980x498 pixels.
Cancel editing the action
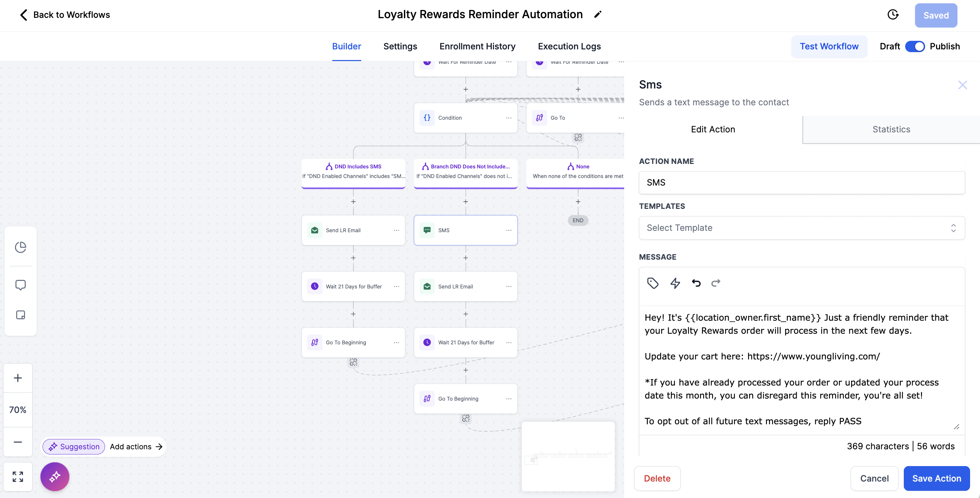(874, 478)
